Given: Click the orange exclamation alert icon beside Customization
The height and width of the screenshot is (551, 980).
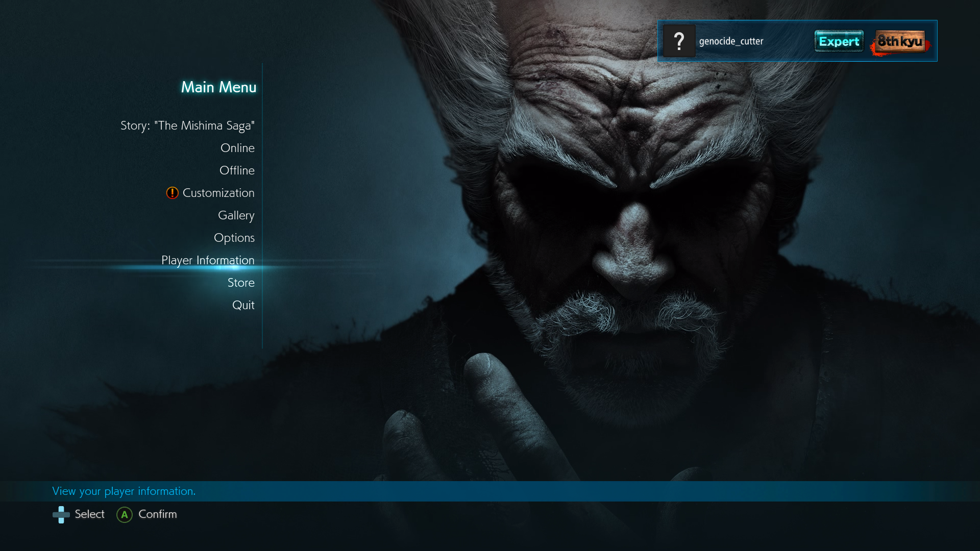Looking at the screenshot, I should [x=172, y=193].
